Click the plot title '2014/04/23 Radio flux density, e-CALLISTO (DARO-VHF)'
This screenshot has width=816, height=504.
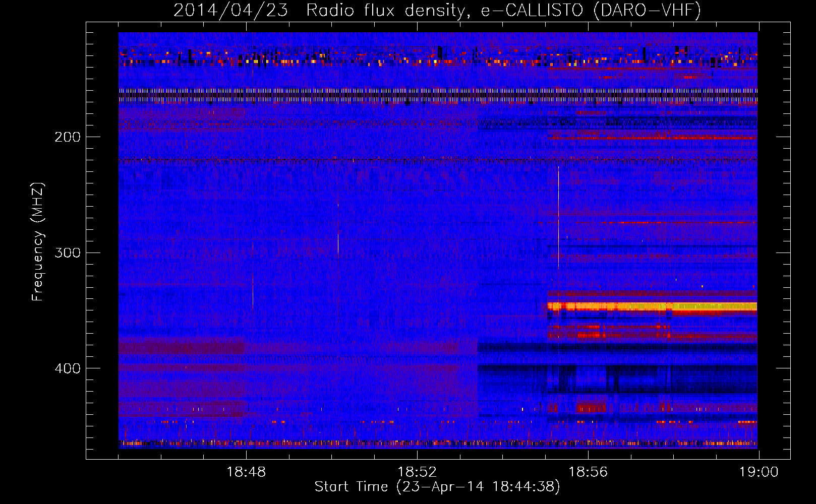pos(437,10)
